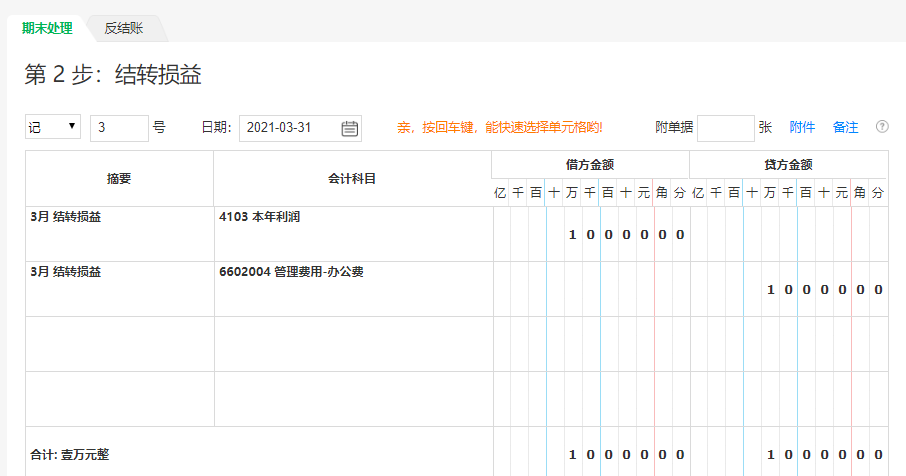Click the empty third row summary cell
Viewport: 906px width, 476px height.
pyautogui.click(x=120, y=344)
